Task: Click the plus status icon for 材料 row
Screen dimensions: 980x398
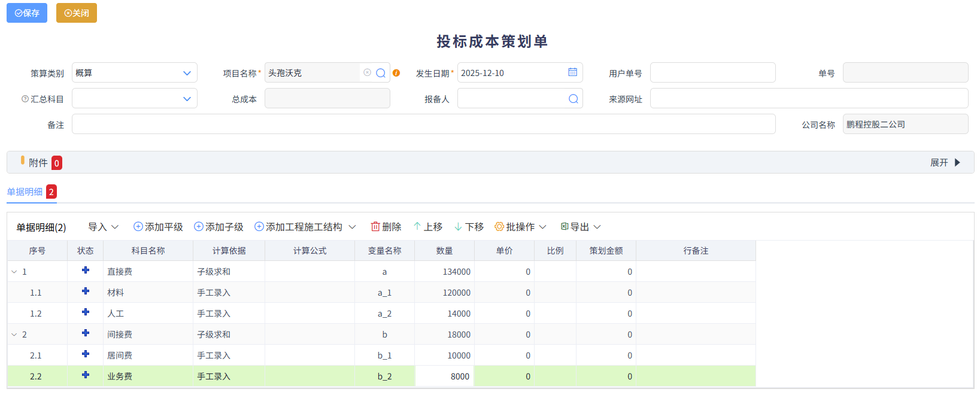Action: coord(86,291)
